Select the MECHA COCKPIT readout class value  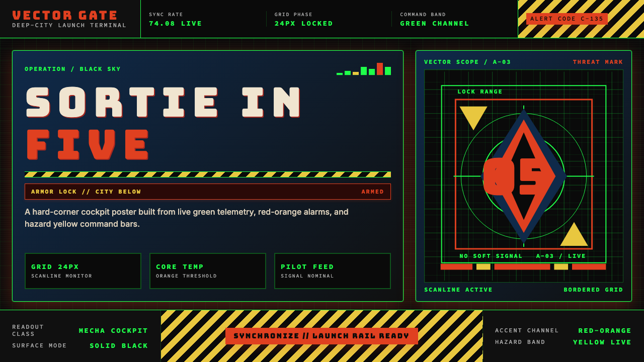114,330
